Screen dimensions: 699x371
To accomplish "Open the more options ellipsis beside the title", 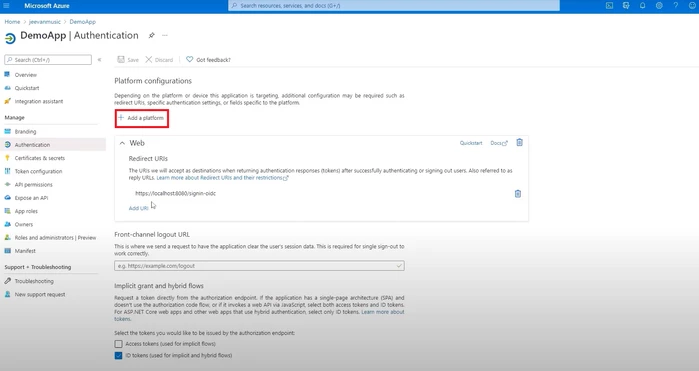I will tap(165, 35).
